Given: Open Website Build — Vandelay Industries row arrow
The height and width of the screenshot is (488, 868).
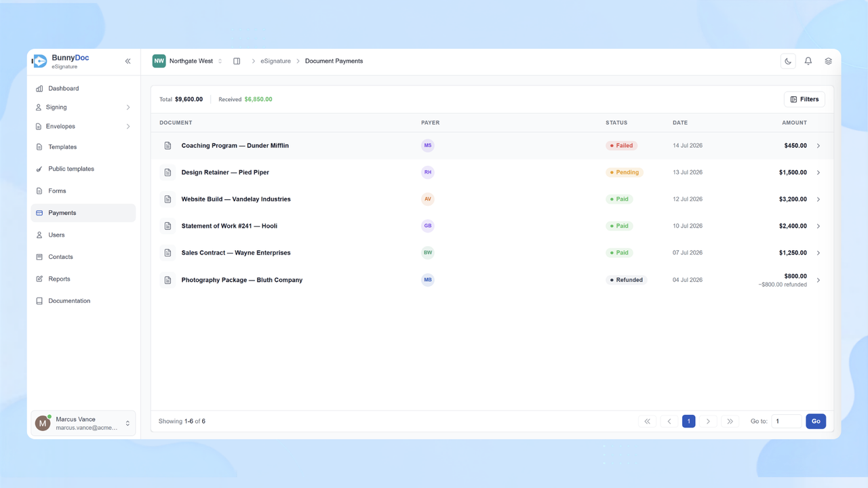Looking at the screenshot, I should click(x=818, y=199).
